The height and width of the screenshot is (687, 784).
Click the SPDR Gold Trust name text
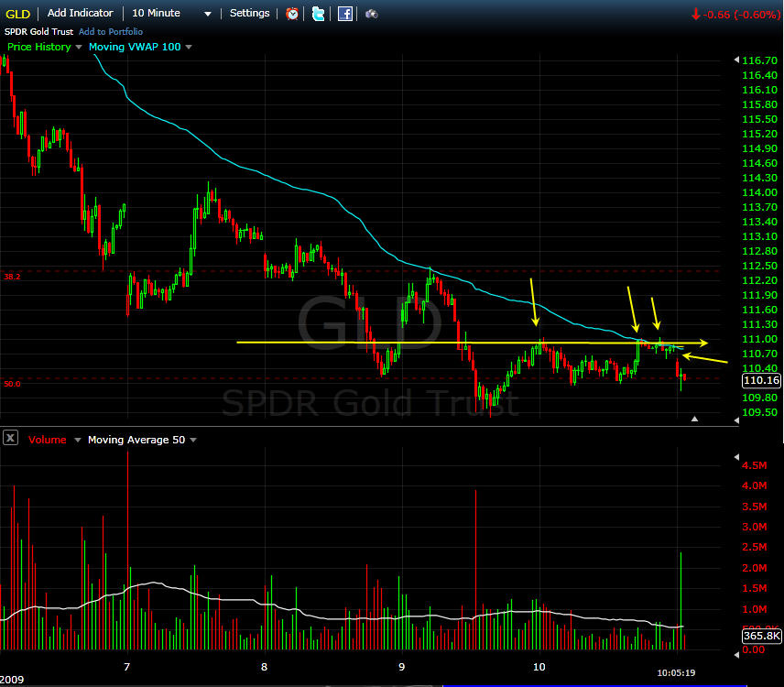click(x=39, y=31)
